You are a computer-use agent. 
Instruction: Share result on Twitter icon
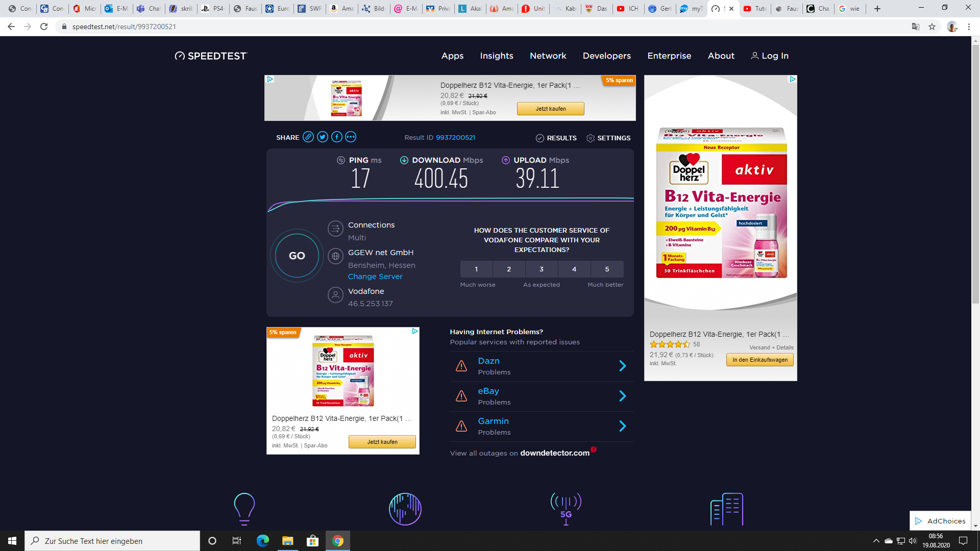pyautogui.click(x=322, y=137)
